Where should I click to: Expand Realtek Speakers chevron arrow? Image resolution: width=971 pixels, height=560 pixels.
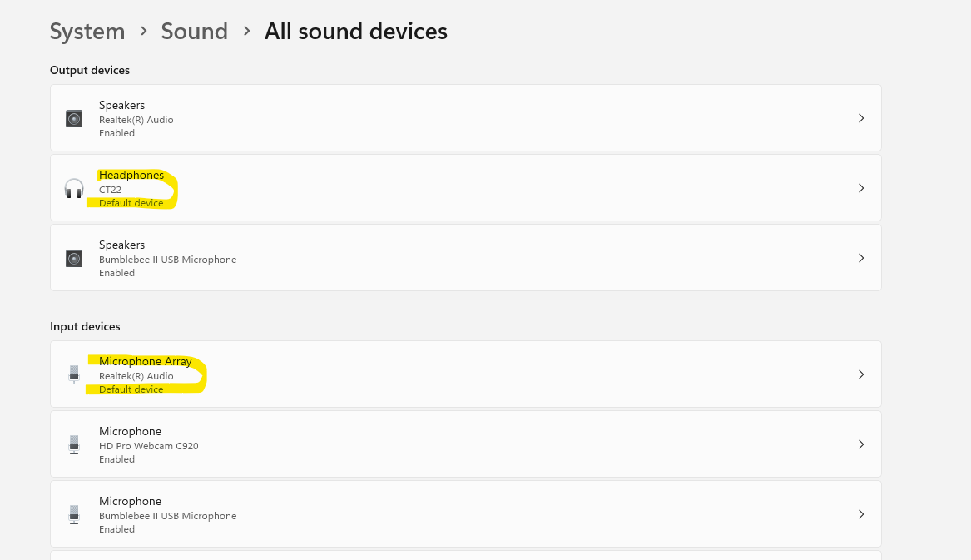click(x=861, y=118)
